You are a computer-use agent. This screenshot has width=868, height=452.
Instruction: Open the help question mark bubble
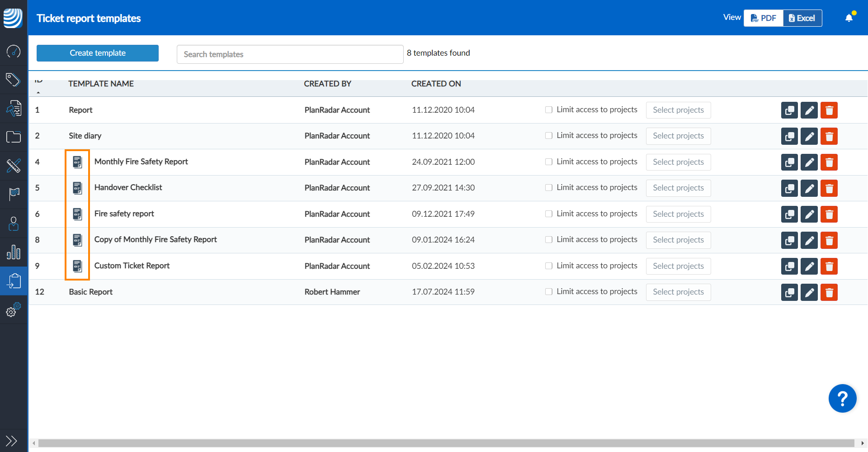(842, 399)
